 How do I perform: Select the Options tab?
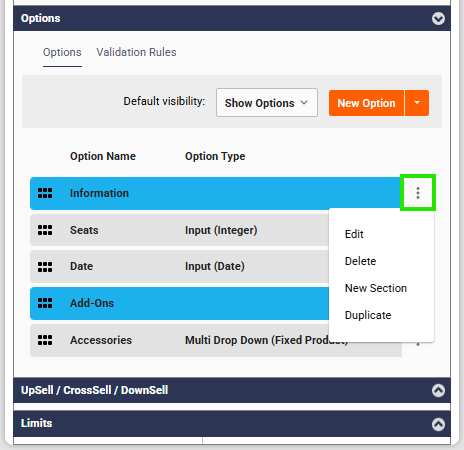[62, 52]
